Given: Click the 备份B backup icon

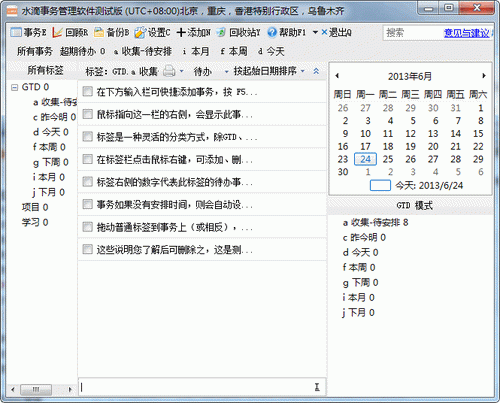Looking at the screenshot, I should pyautogui.click(x=99, y=32).
